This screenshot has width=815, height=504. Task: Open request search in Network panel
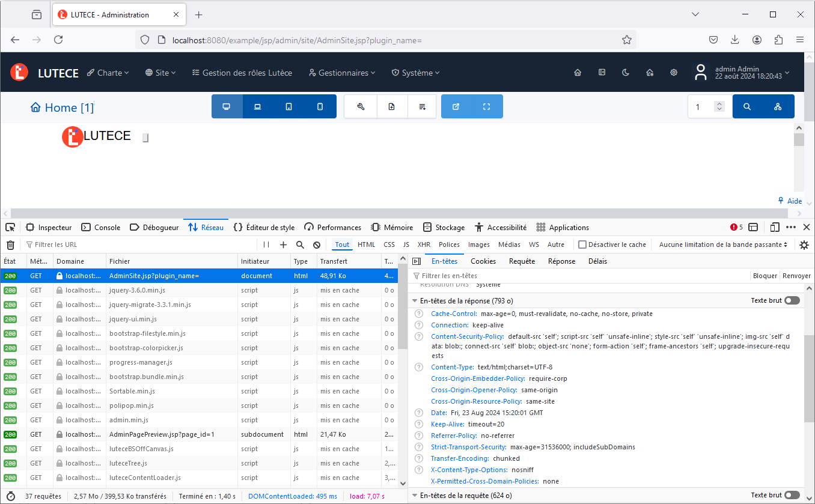[299, 244]
